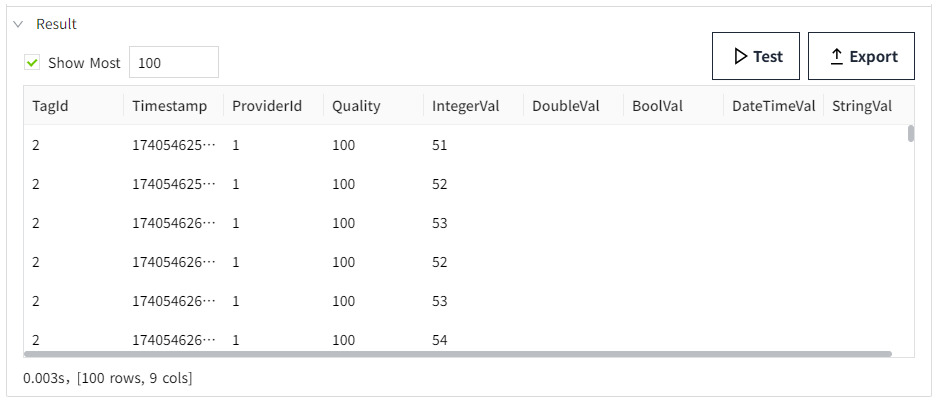Image resolution: width=937 pixels, height=401 pixels.
Task: Click the DateTimeVal column header
Action: point(773,106)
